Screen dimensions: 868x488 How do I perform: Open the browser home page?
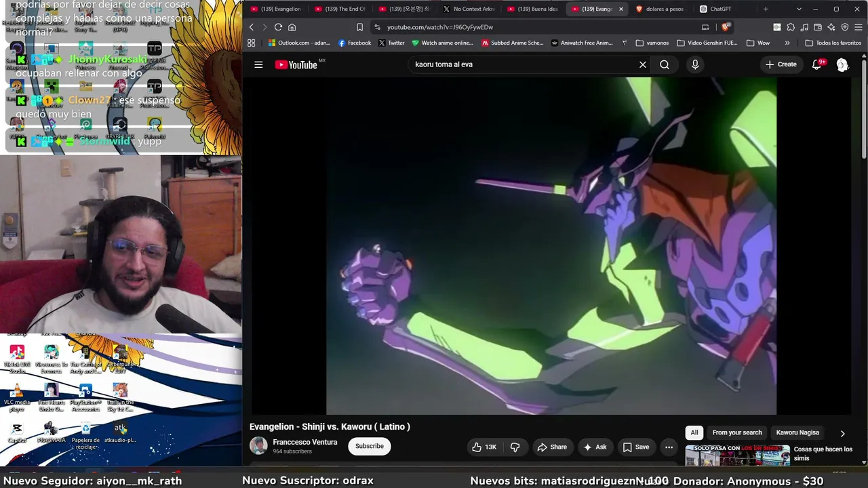click(292, 27)
